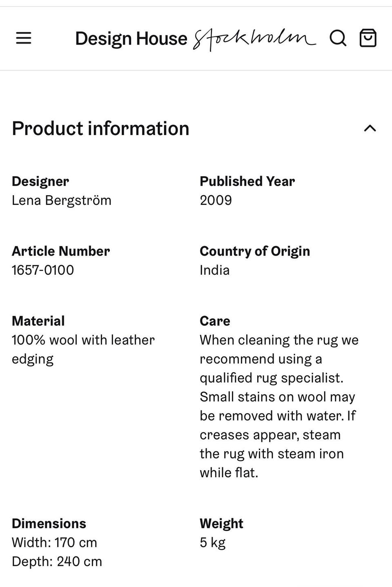Select article number 1657-0100
Screen dimensions: 392x587
43,270
